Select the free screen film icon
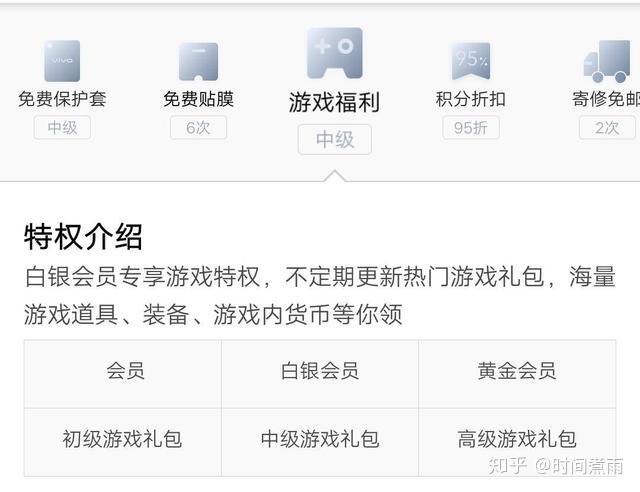The width and height of the screenshot is (640, 492). pyautogui.click(x=198, y=61)
